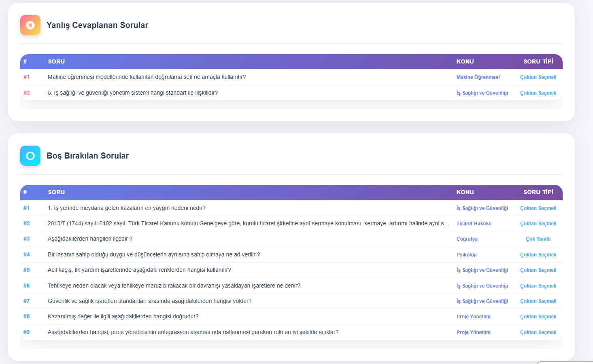This screenshot has height=364, width=593.
Task: Click Çok Yanıtlı question type label
Action: 538,239
